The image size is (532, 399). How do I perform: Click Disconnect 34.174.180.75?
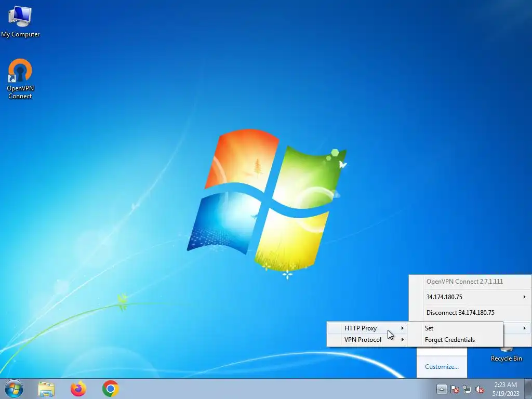[470, 312]
